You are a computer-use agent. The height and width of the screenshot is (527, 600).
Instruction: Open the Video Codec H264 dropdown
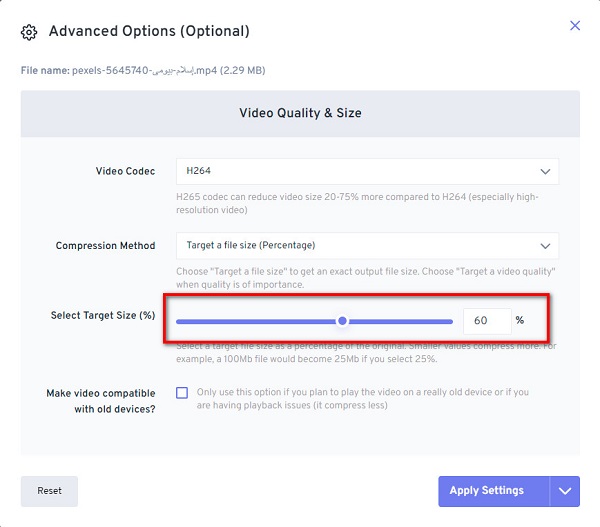point(366,171)
